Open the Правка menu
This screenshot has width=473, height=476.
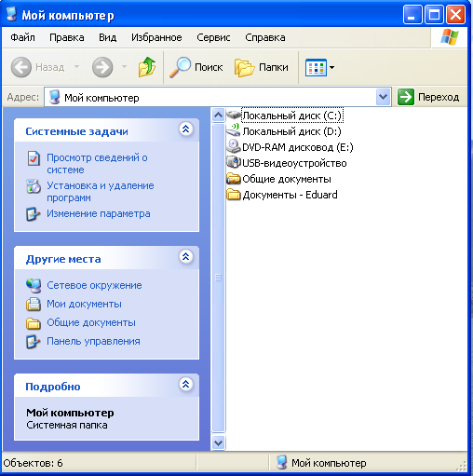pyautogui.click(x=67, y=37)
